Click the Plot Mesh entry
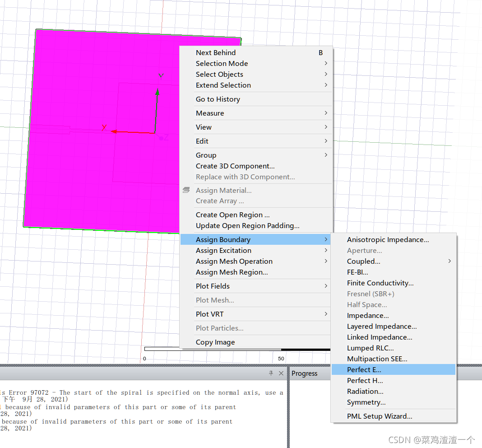Image resolution: width=482 pixels, height=448 pixels. (x=256, y=300)
